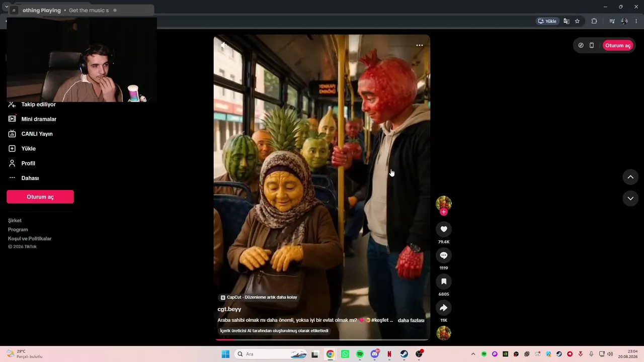Click the system tray volume speaker icon
644x362 pixels.
click(x=610, y=354)
